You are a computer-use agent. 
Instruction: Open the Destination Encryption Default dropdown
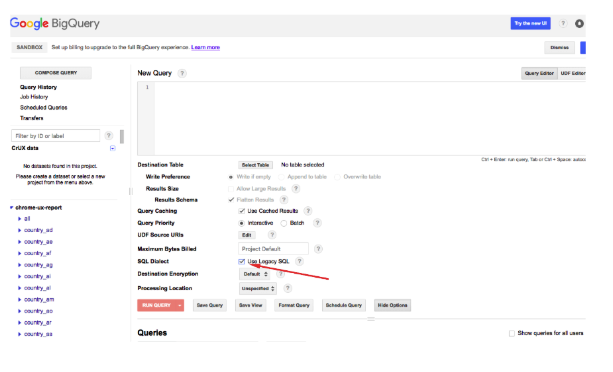(255, 274)
